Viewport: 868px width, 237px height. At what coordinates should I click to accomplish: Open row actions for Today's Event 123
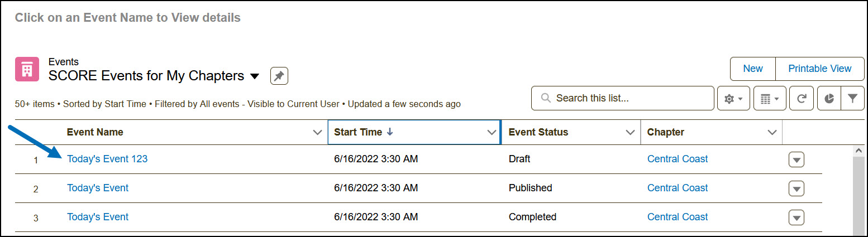click(797, 159)
